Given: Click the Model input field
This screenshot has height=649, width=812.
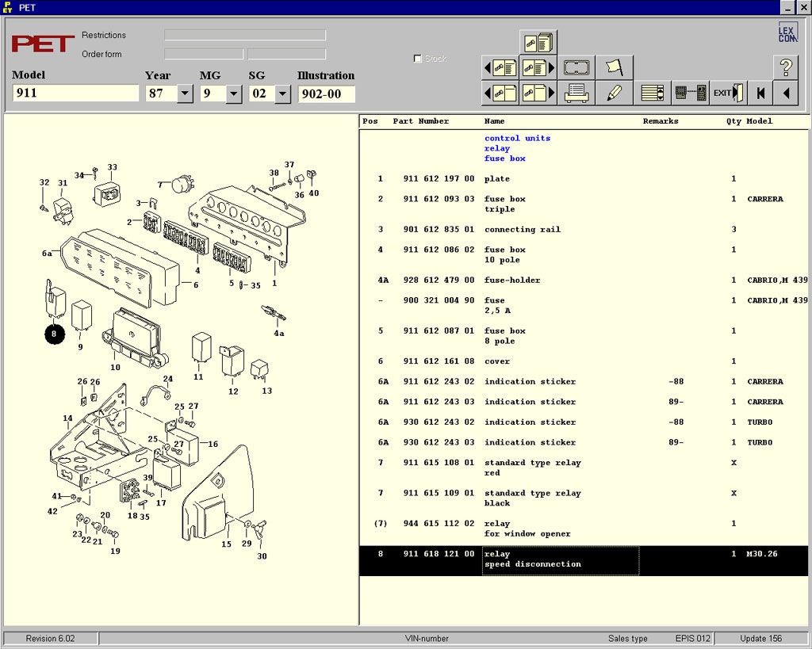Looking at the screenshot, I should [x=75, y=94].
